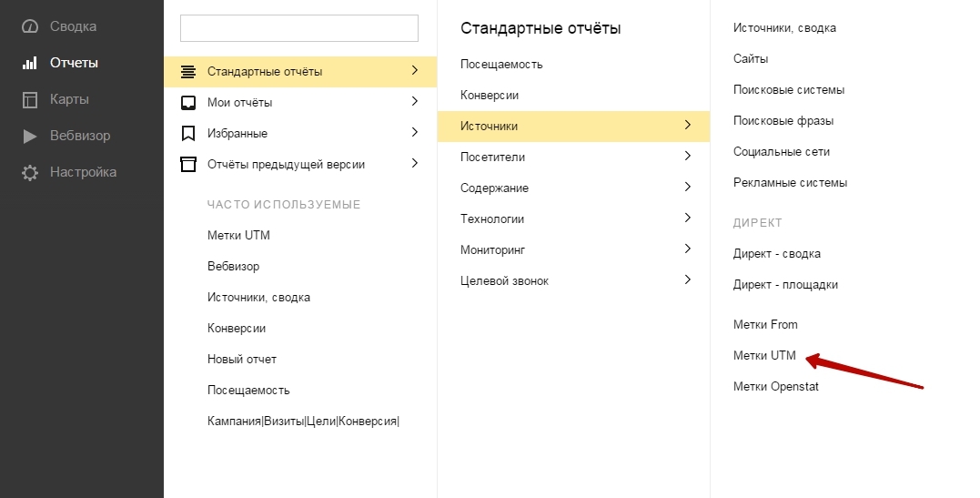Click the report search input field

299,28
